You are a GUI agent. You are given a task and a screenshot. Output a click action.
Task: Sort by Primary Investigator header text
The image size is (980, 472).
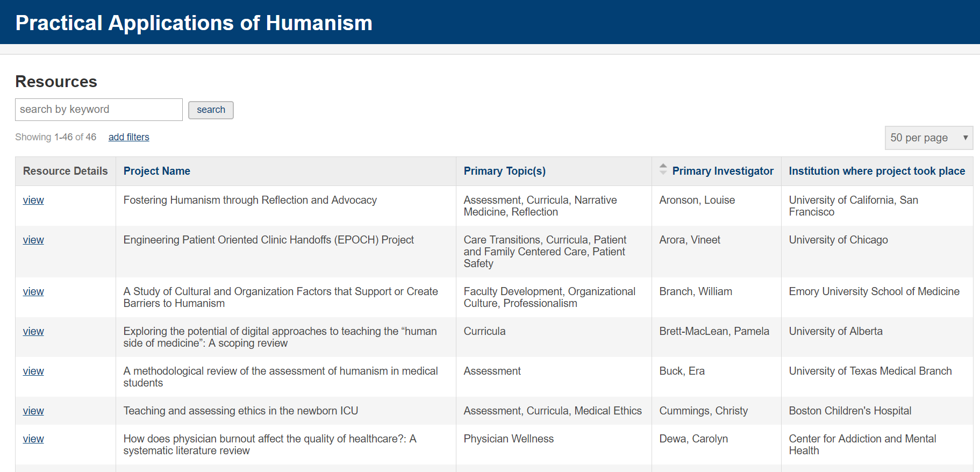point(723,171)
